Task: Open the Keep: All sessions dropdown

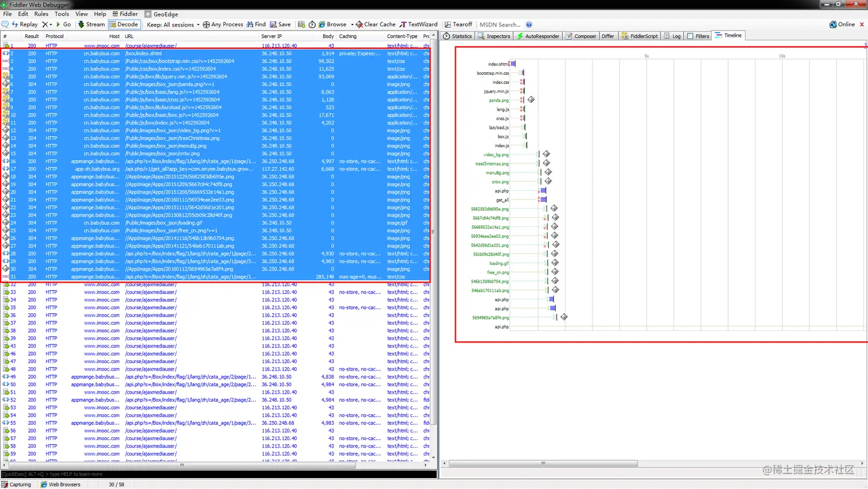Action: (173, 25)
